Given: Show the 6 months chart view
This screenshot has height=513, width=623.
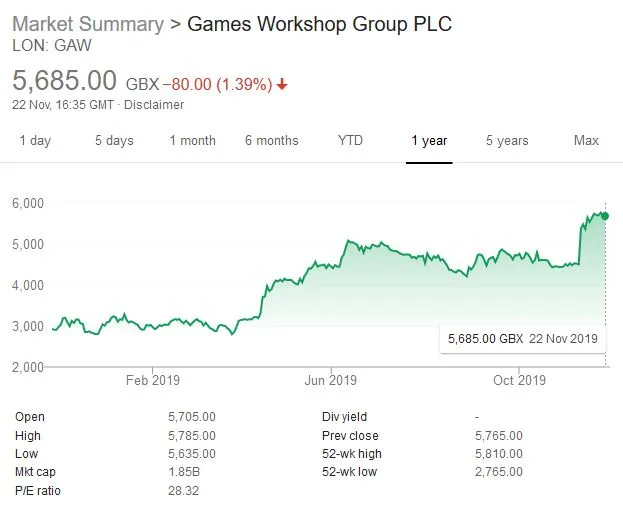Looking at the screenshot, I should 271,141.
